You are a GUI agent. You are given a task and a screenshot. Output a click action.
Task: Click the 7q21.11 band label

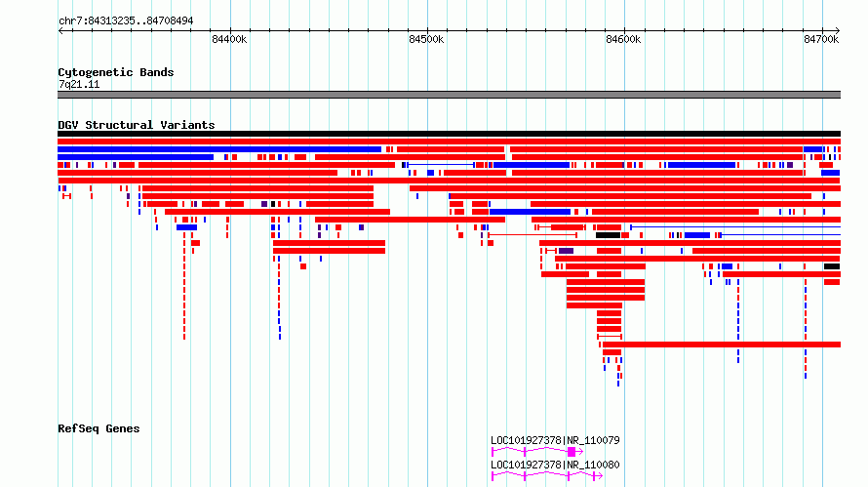[x=79, y=84]
